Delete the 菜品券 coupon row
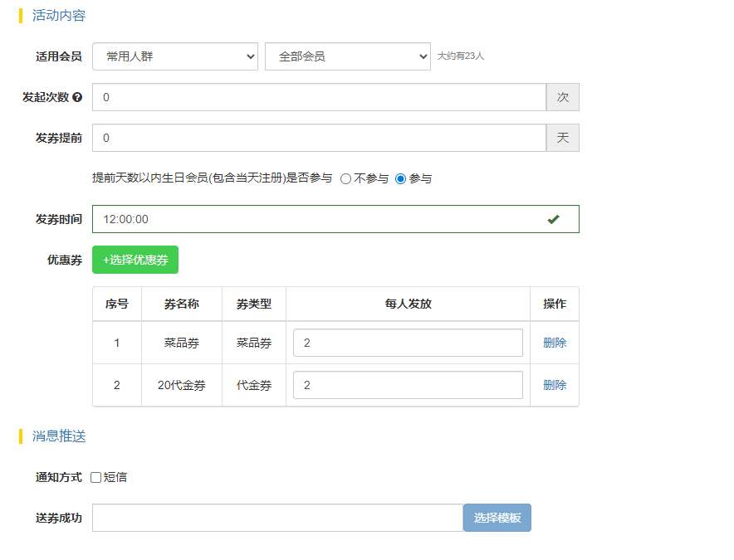734x560 pixels. pos(555,343)
